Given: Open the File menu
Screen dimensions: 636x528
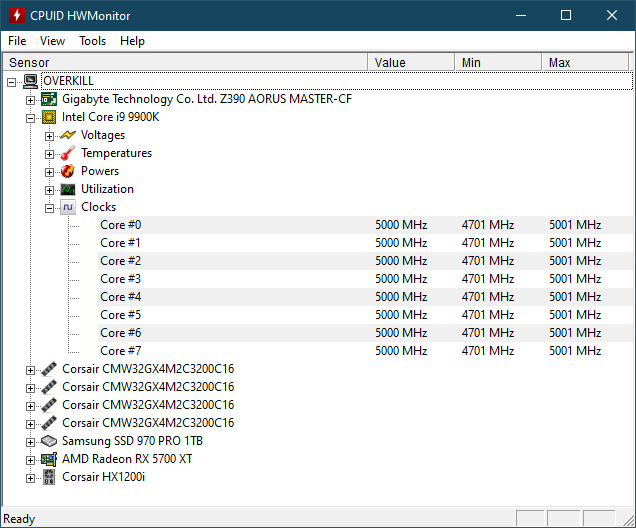Looking at the screenshot, I should tap(17, 41).
